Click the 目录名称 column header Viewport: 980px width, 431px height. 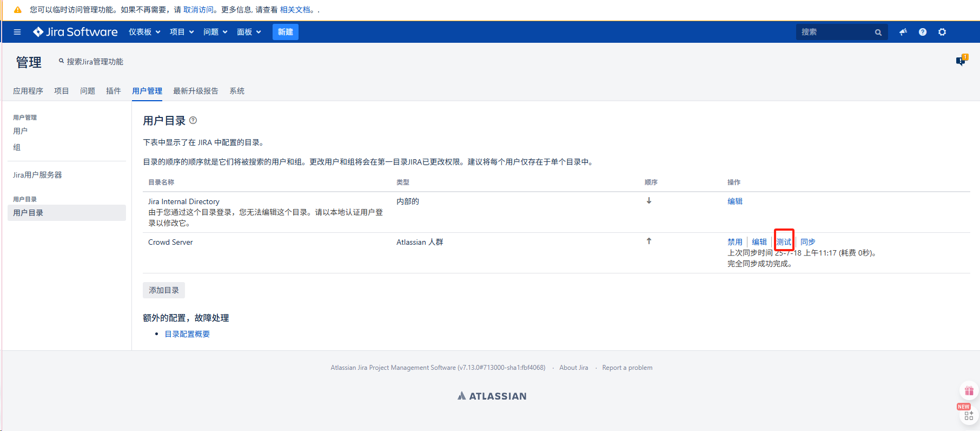pyautogui.click(x=161, y=182)
